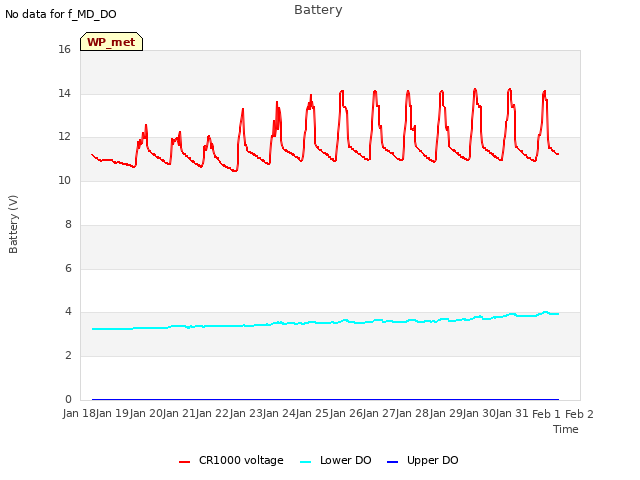Click the Jan 30 x-axis tick label
This screenshot has width=640, height=480.
(x=480, y=413)
